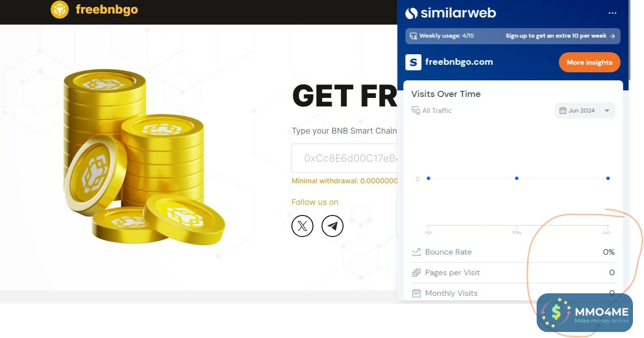Viewport: 644px width, 338px height.
Task: Click the Weekly usage counter icon
Action: pos(413,36)
